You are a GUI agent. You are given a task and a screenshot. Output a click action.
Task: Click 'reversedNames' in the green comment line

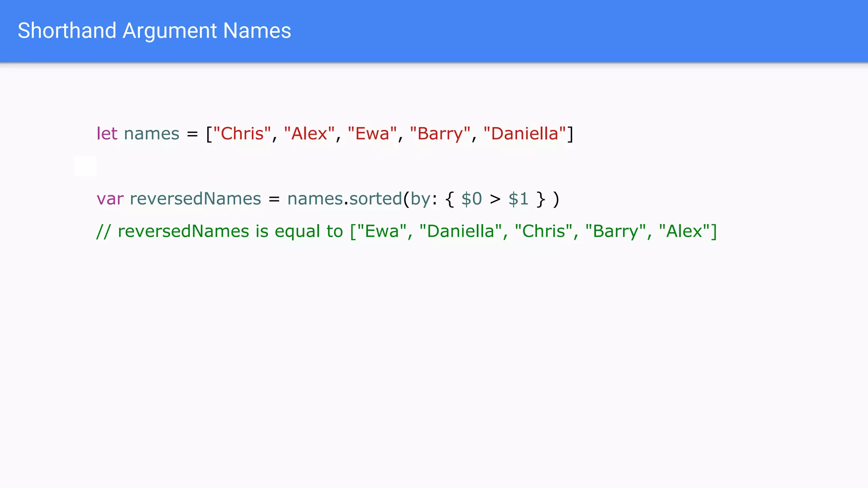(183, 231)
